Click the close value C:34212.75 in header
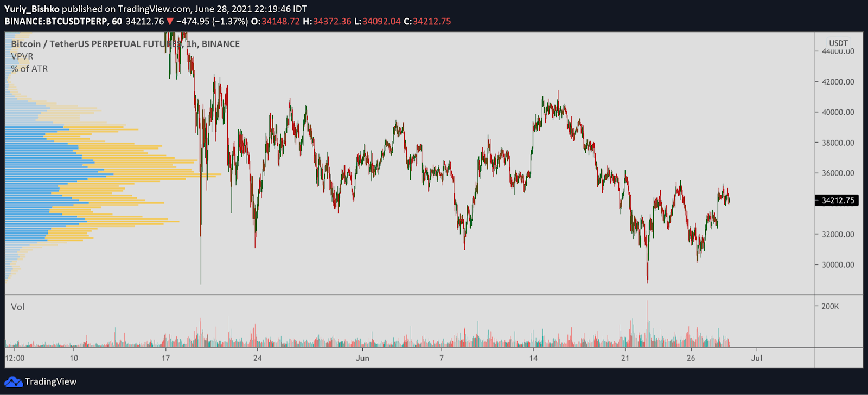The height and width of the screenshot is (395, 868). pos(427,22)
